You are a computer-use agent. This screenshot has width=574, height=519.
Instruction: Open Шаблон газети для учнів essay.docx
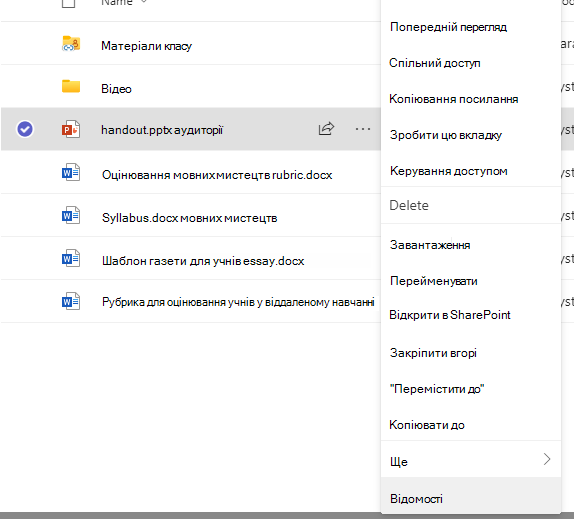tap(203, 261)
